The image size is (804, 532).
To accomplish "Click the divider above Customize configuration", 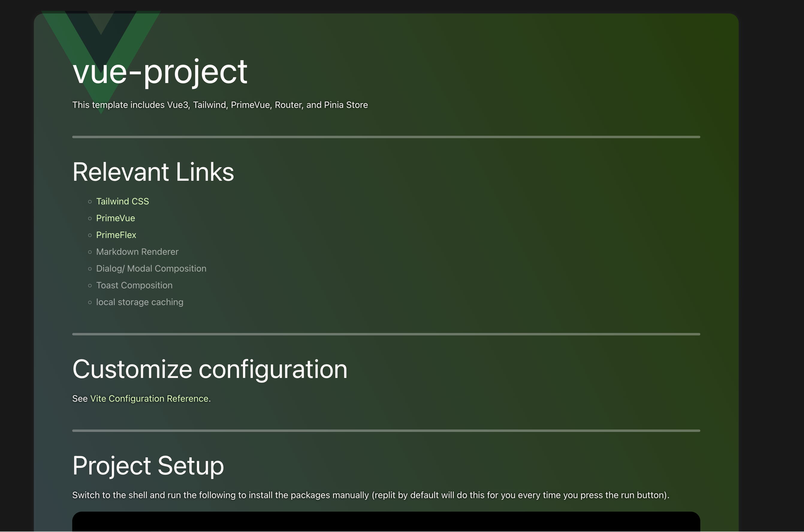I will [x=386, y=334].
